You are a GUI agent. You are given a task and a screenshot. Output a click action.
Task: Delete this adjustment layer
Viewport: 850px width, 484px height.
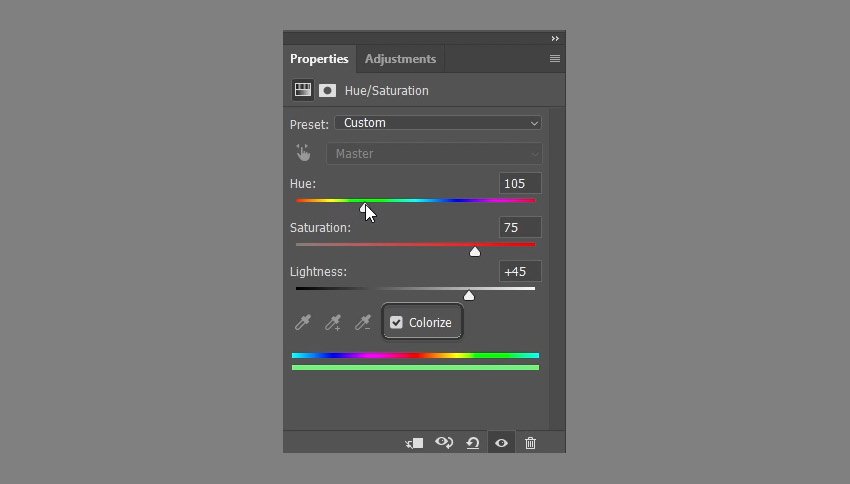pyautogui.click(x=530, y=443)
